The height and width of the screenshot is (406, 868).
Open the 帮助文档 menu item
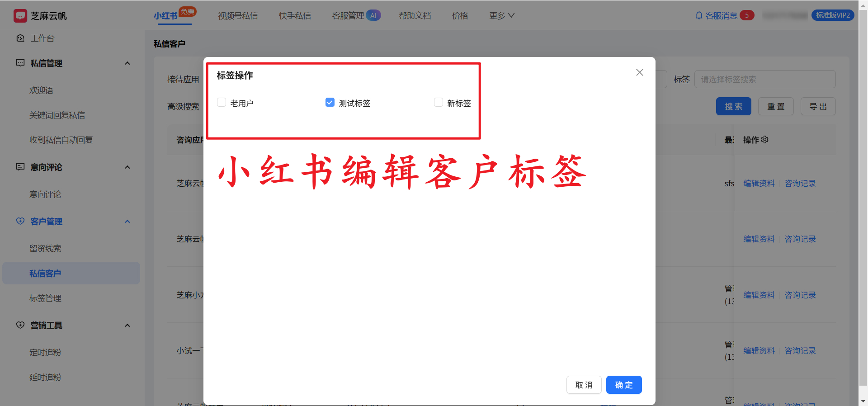click(x=415, y=16)
